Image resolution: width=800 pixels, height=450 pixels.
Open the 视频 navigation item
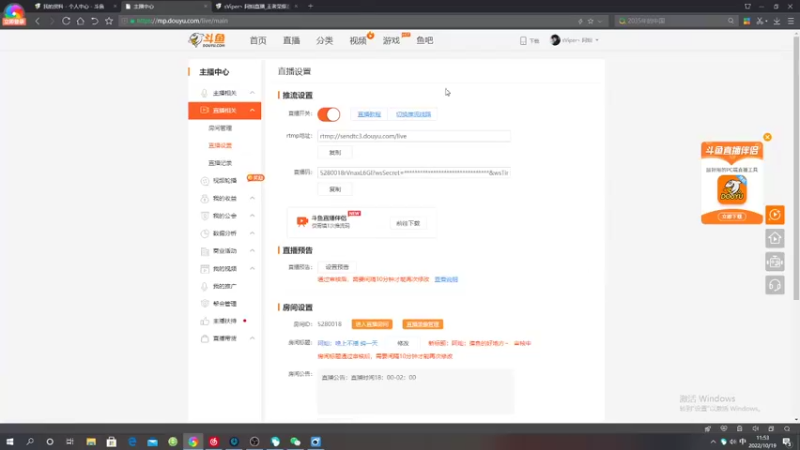coord(358,40)
